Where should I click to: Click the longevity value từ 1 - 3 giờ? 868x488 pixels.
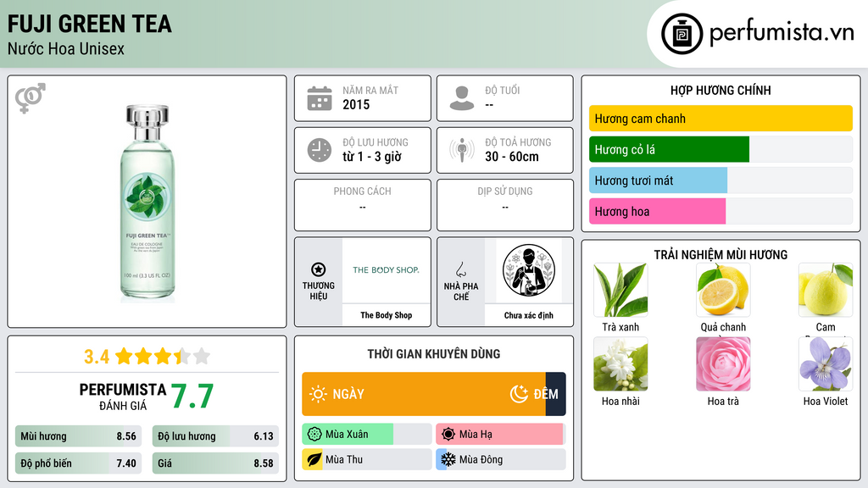(371, 157)
